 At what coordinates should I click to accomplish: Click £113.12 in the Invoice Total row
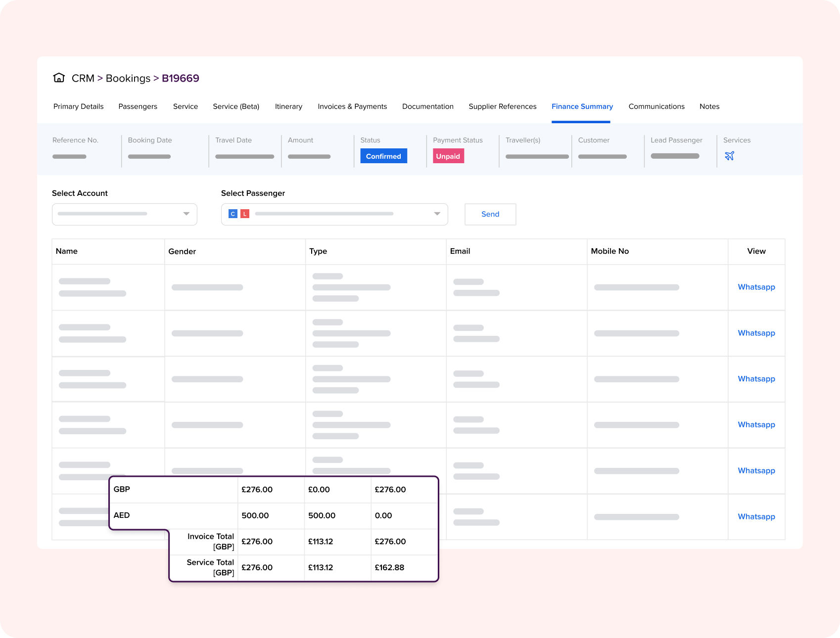(x=321, y=542)
